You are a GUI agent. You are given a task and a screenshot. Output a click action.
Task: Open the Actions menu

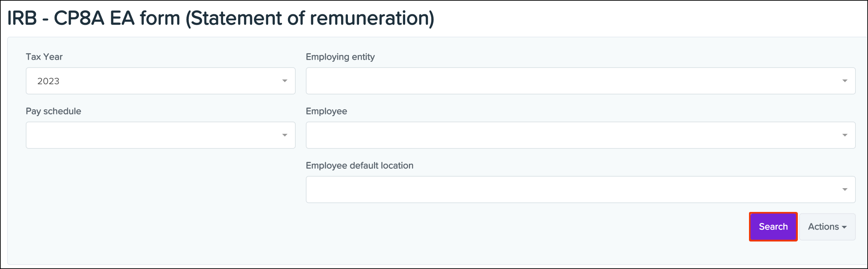(x=827, y=227)
